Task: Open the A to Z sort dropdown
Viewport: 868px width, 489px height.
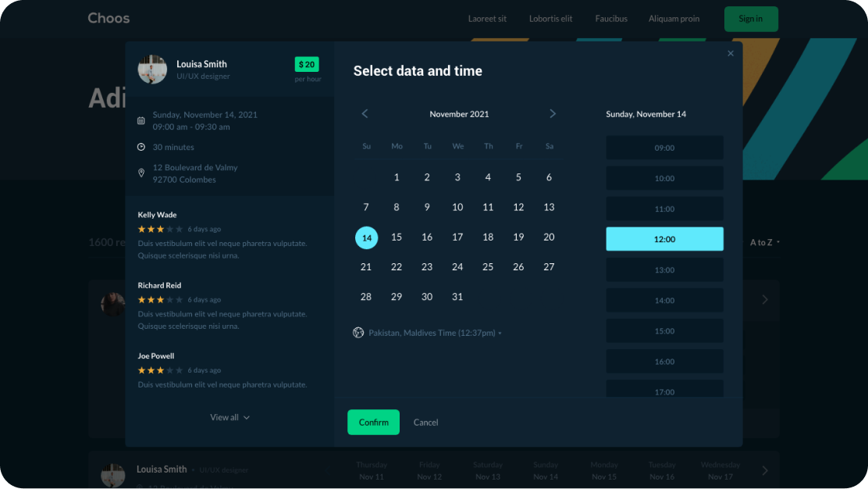Action: (x=764, y=242)
